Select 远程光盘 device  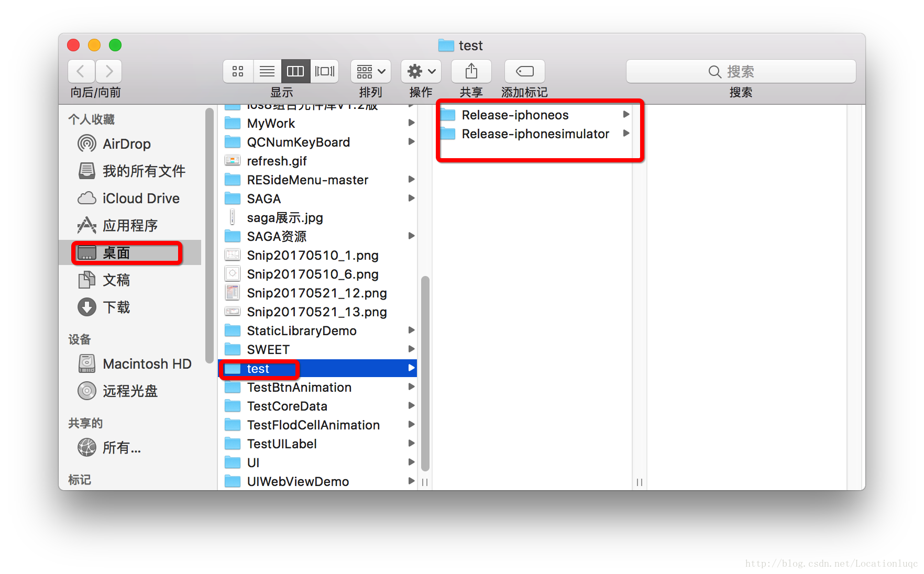[131, 391]
